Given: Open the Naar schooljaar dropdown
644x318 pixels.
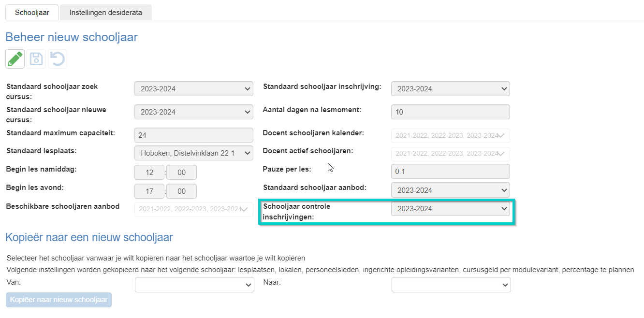Looking at the screenshot, I should [451, 285].
